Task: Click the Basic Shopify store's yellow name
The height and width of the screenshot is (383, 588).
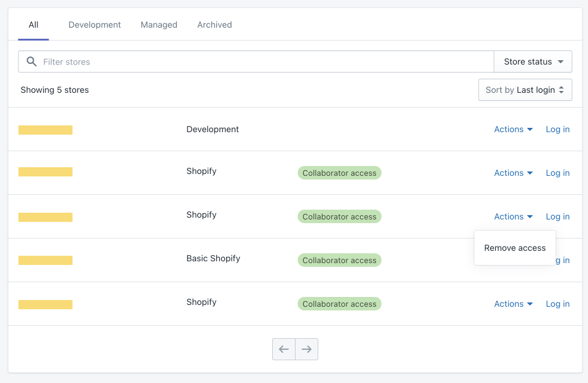Action: coord(45,261)
